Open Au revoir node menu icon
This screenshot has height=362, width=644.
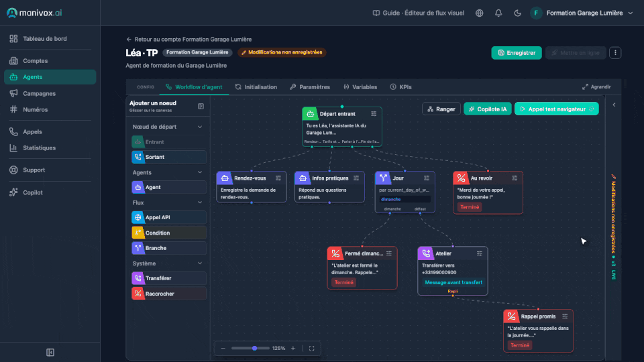pos(515,178)
